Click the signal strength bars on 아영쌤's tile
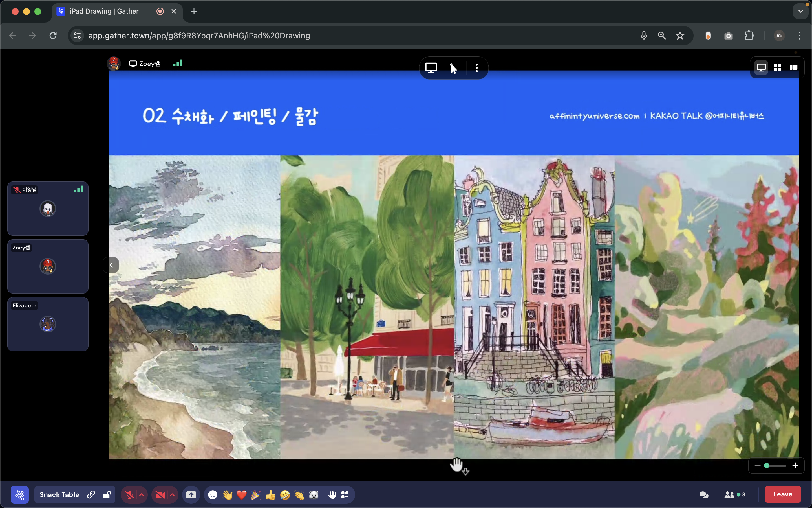This screenshot has height=508, width=812. pos(78,189)
